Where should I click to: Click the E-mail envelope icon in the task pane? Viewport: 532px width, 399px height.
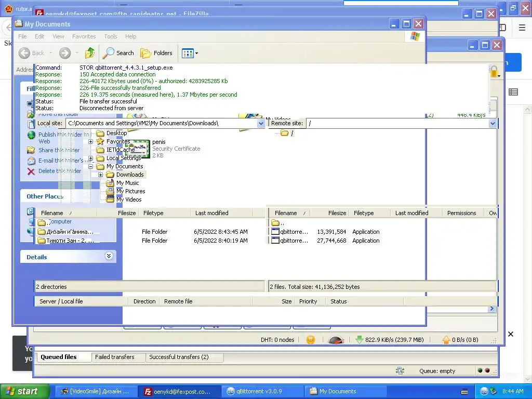[31, 161]
